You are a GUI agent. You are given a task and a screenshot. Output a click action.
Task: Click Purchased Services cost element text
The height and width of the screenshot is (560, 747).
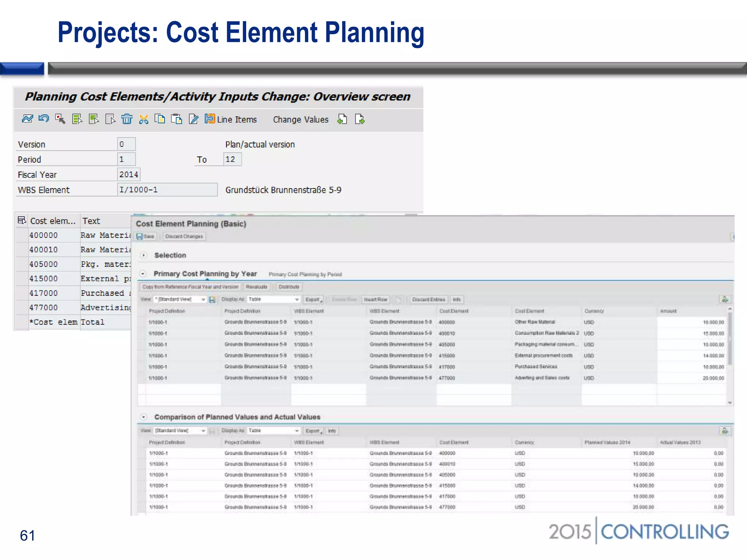click(536, 366)
